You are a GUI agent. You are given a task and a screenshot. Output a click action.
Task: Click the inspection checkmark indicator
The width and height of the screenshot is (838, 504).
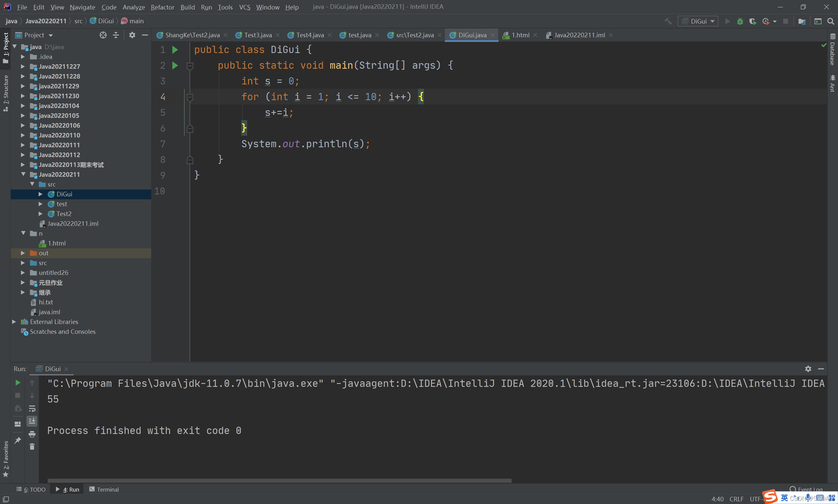click(824, 45)
